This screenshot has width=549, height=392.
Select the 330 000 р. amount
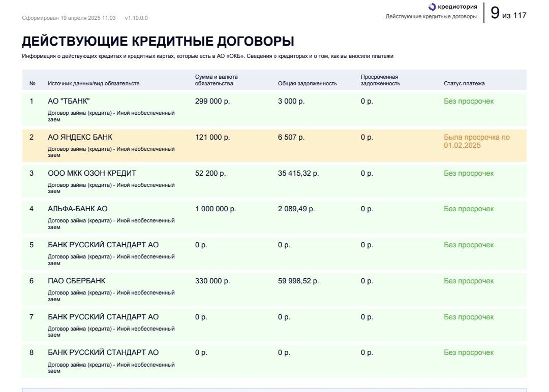(x=212, y=281)
